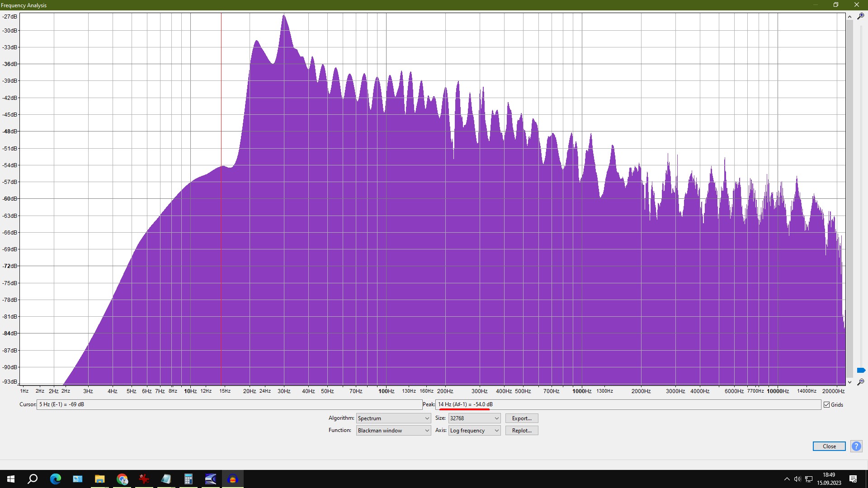Viewport: 868px width, 488px height.
Task: Open the calculator taskbar icon
Action: (x=189, y=479)
